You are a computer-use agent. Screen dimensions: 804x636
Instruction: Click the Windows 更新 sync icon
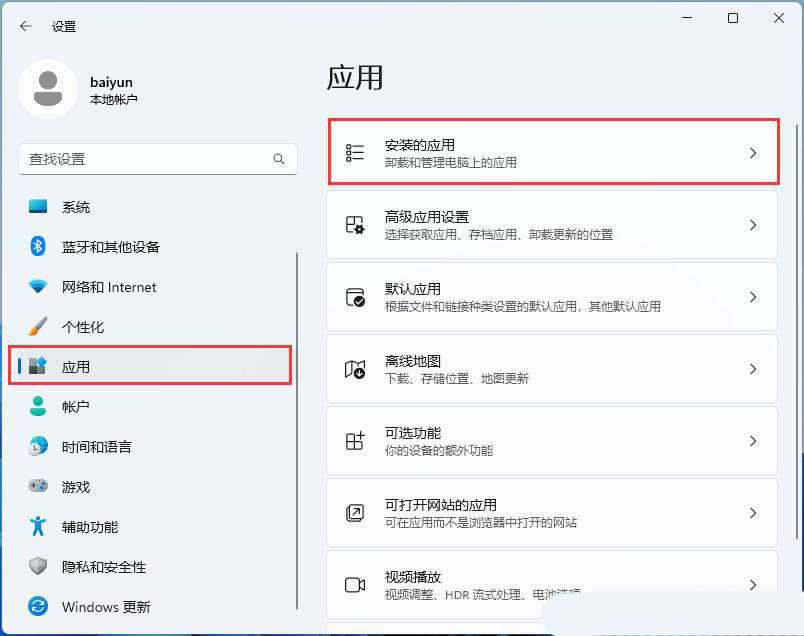(x=38, y=607)
